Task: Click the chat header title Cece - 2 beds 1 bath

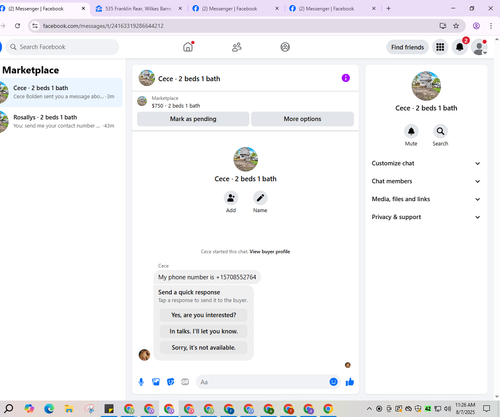Action: [189, 79]
